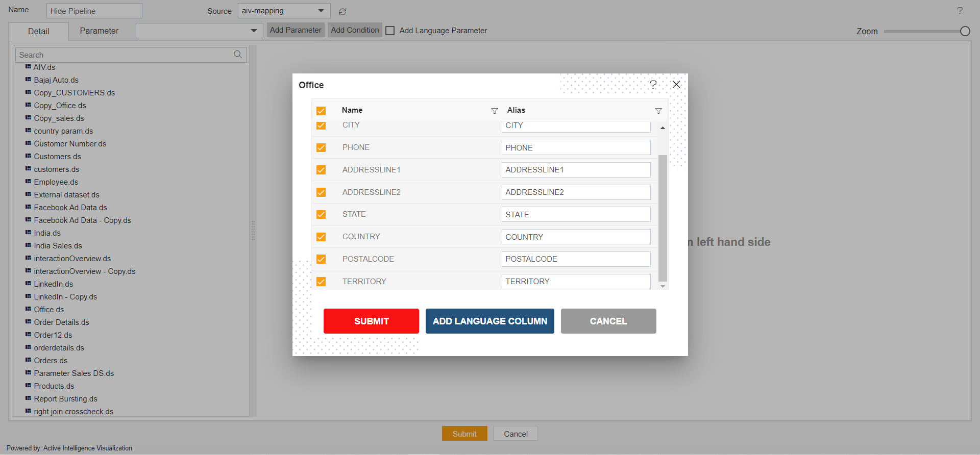Screen dimensions: 980x455
Task: Close the Office dialog with the X icon
Action: tap(676, 85)
